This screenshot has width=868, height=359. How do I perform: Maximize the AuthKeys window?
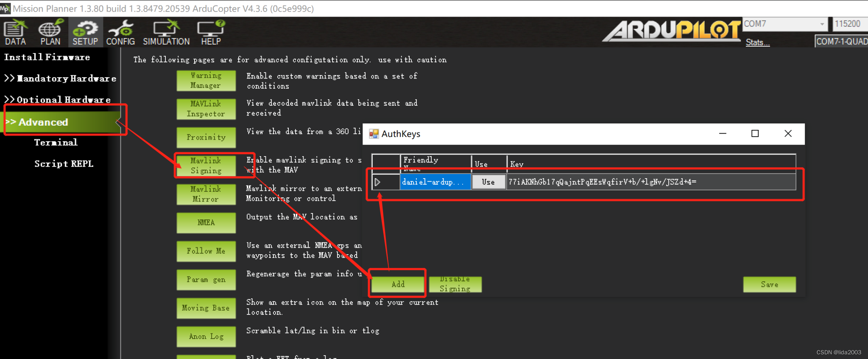(x=755, y=134)
